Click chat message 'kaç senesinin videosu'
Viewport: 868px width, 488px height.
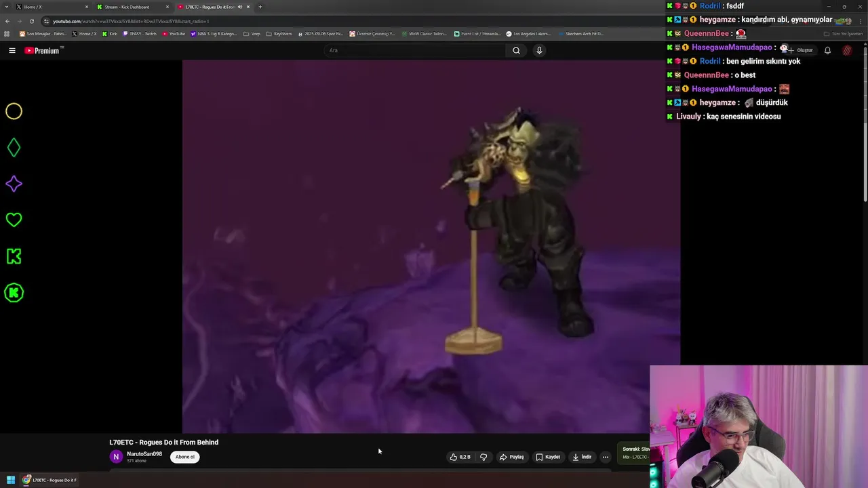tap(744, 117)
